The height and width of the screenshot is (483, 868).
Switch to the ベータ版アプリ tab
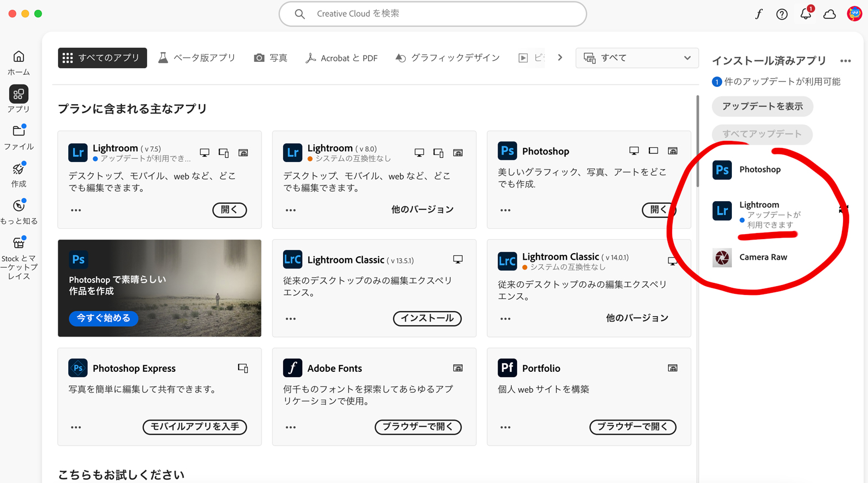coord(197,58)
